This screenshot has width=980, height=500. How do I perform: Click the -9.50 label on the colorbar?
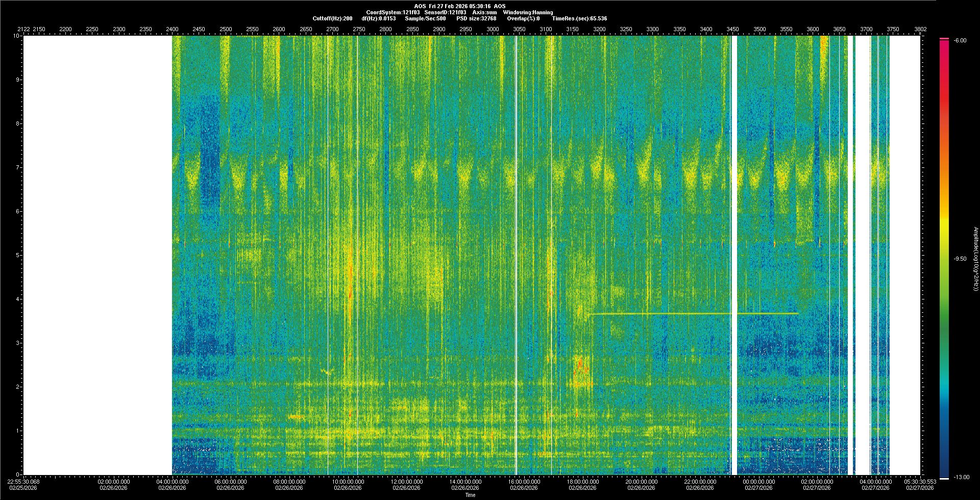tap(960, 259)
